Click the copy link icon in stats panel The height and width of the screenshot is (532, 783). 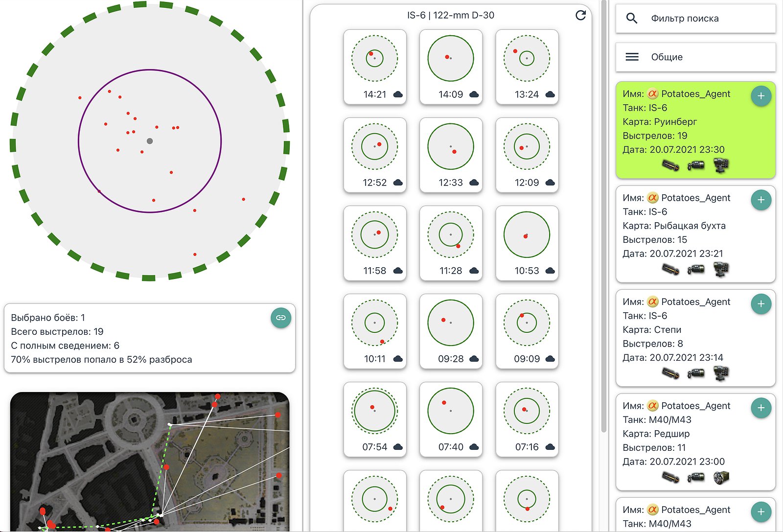point(280,318)
